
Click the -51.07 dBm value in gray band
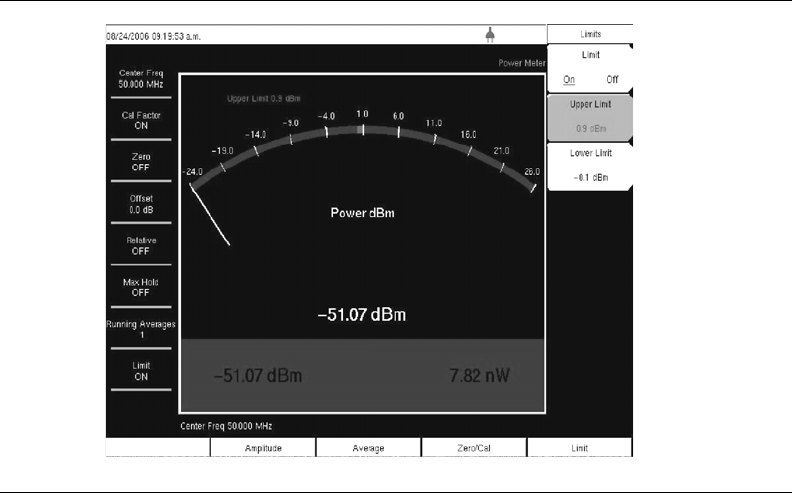pyautogui.click(x=258, y=376)
